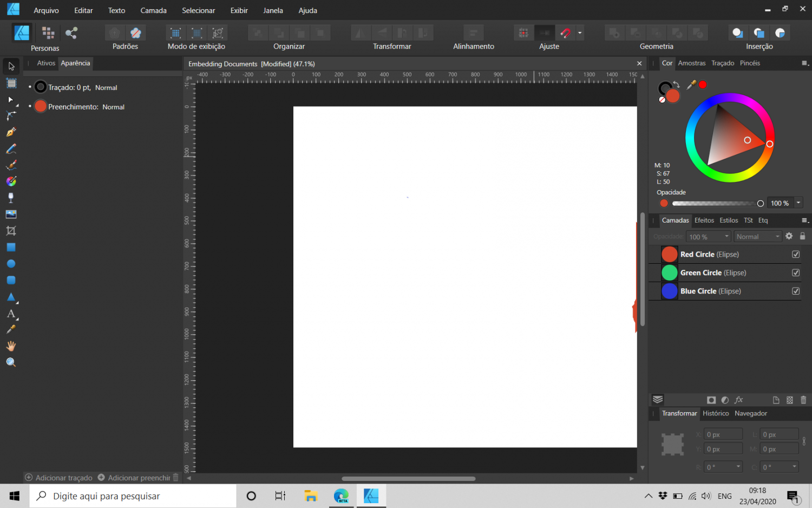Select the Color Picker tool
Image resolution: width=812 pixels, height=508 pixels.
click(x=11, y=329)
